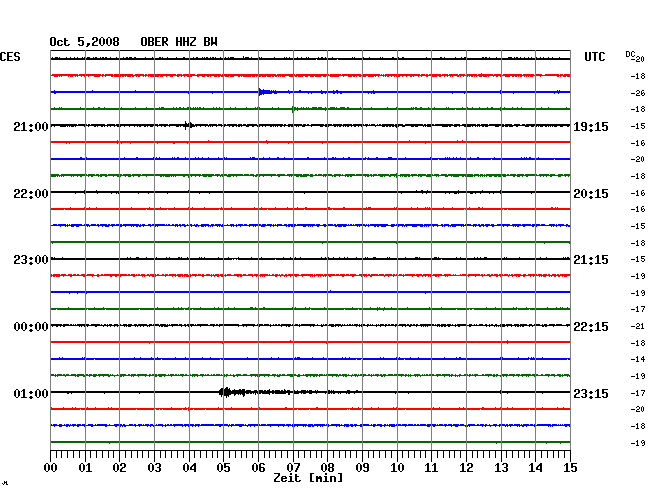
Task: Click the event onset on the green trace
Action: [294, 109]
